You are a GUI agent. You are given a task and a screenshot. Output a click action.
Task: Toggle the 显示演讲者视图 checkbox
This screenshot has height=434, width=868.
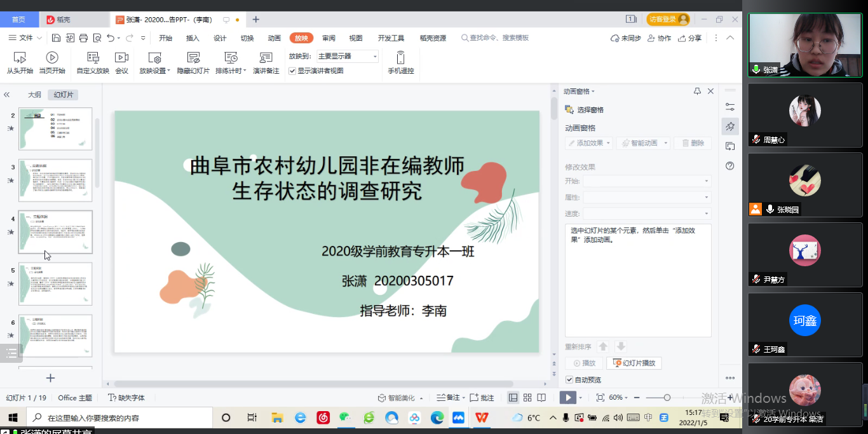292,71
